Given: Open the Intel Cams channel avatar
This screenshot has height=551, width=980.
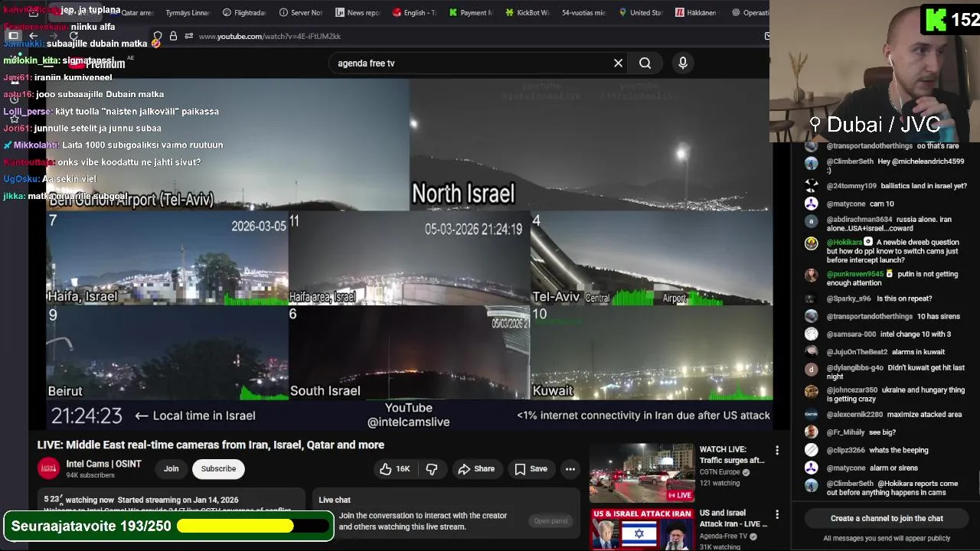Looking at the screenshot, I should pos(49,468).
